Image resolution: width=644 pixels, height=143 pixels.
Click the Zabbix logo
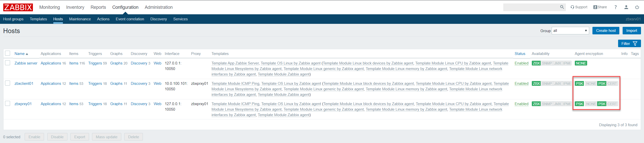(x=18, y=7)
